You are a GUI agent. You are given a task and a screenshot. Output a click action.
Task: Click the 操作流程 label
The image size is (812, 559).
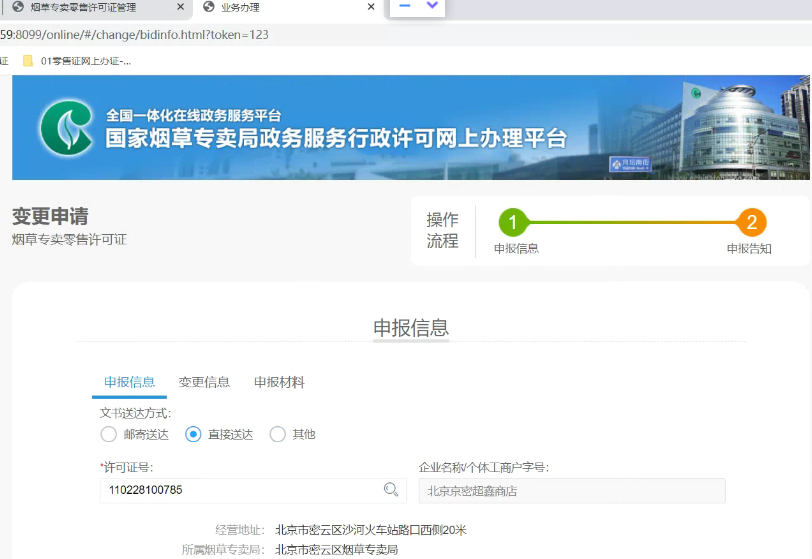coord(442,230)
